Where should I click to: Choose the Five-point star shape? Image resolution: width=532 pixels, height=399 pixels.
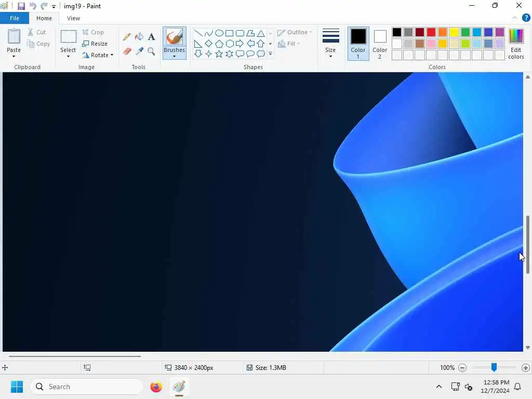tap(219, 54)
